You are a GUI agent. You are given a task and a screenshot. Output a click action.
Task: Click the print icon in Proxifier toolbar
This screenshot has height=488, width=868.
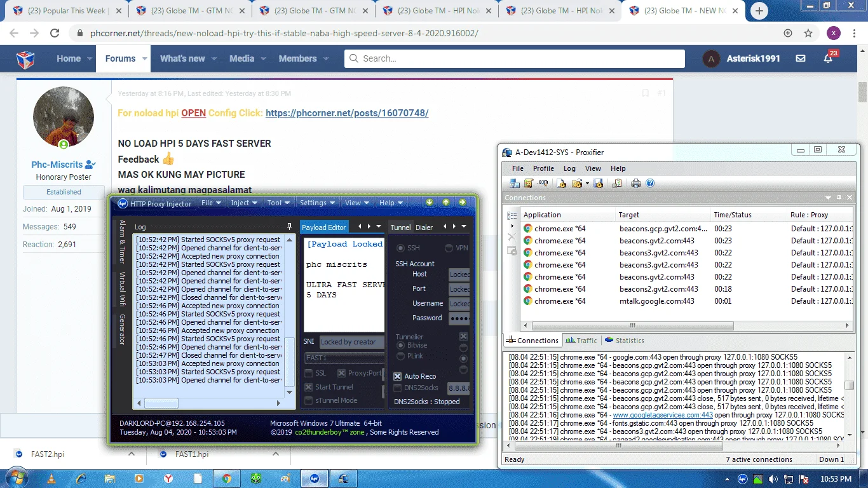point(636,183)
